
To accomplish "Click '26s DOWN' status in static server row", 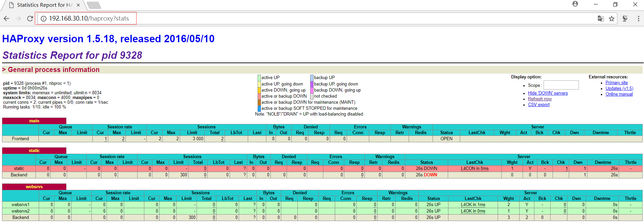I will point(427,169).
